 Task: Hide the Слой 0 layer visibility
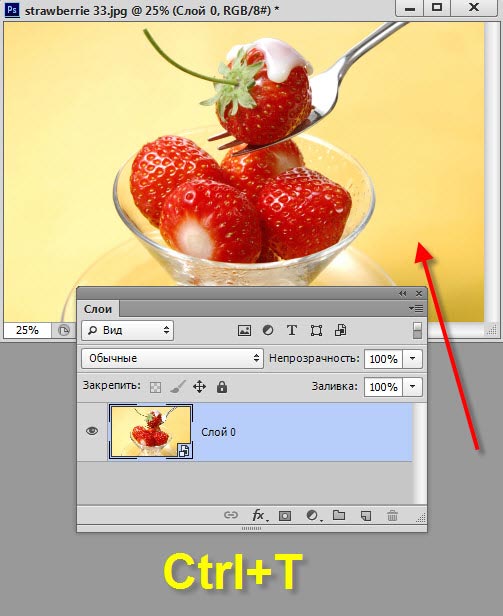(92, 431)
